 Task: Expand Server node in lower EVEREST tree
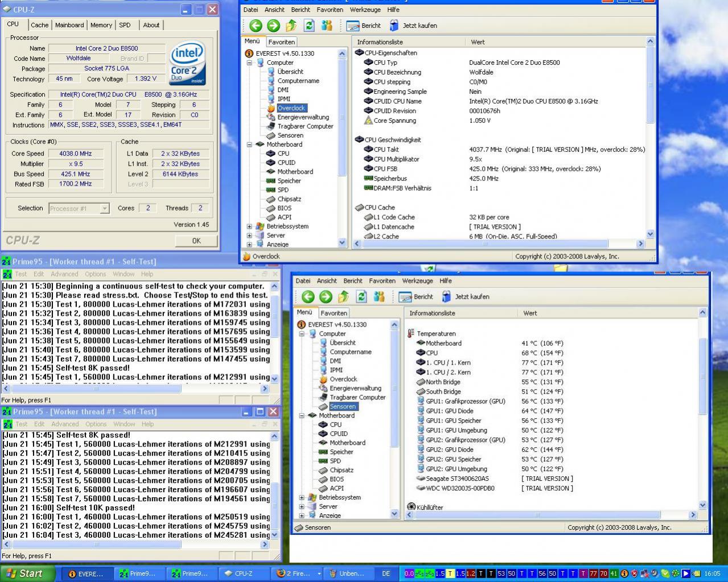coord(302,506)
